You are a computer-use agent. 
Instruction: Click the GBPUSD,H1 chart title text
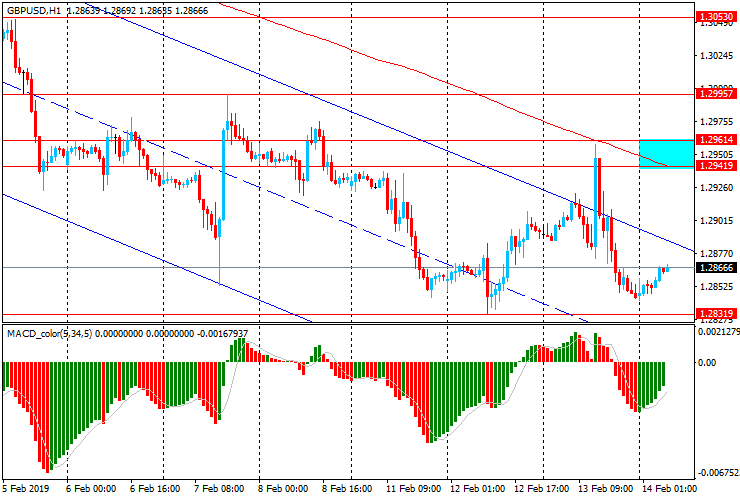34,10
